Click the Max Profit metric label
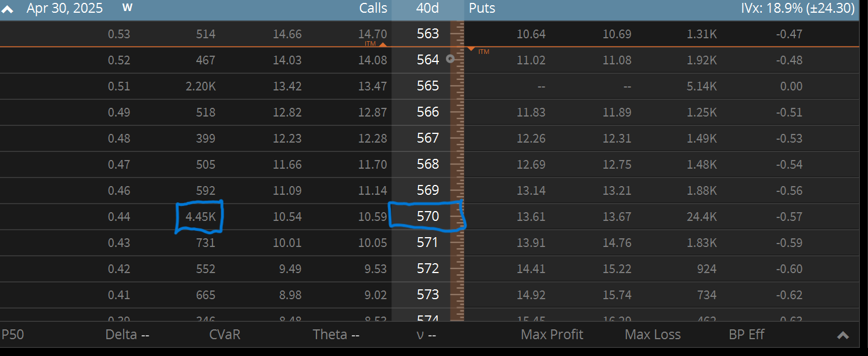This screenshot has height=356, width=868. tap(552, 335)
